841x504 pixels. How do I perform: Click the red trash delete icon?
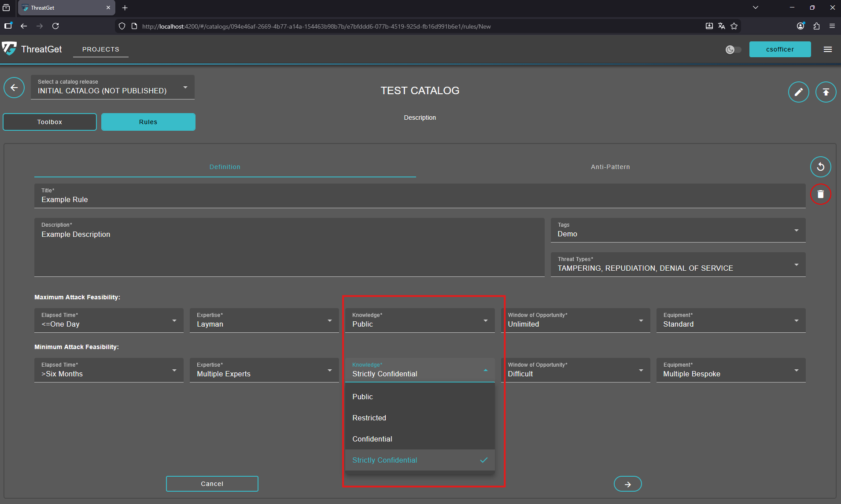[820, 194]
